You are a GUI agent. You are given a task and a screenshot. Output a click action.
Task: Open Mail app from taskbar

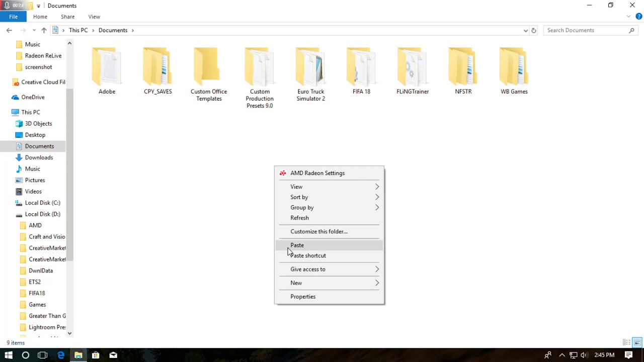[113, 355]
